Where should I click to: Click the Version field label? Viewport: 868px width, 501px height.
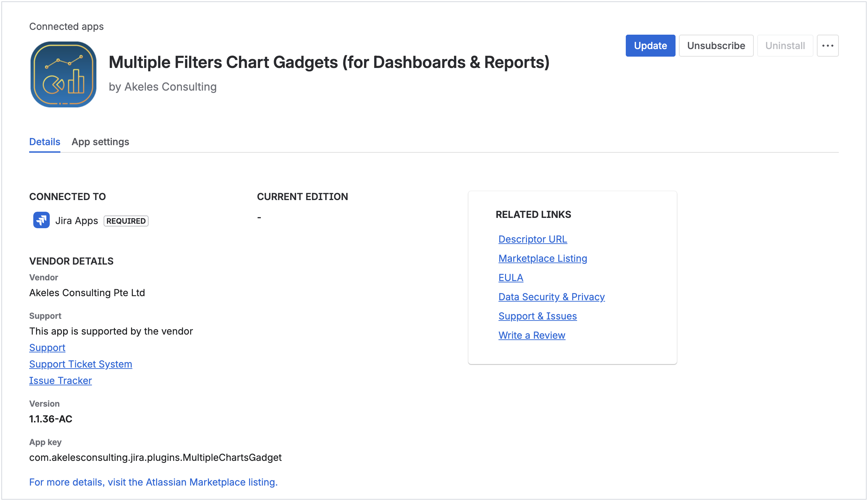44,404
